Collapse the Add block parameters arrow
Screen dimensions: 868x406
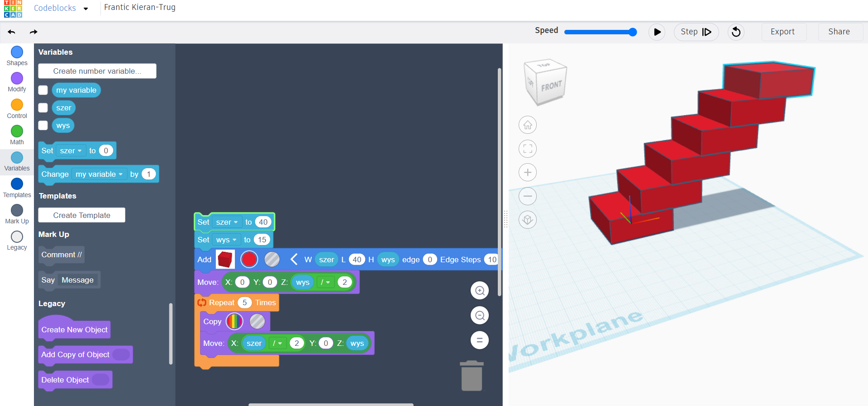click(294, 260)
